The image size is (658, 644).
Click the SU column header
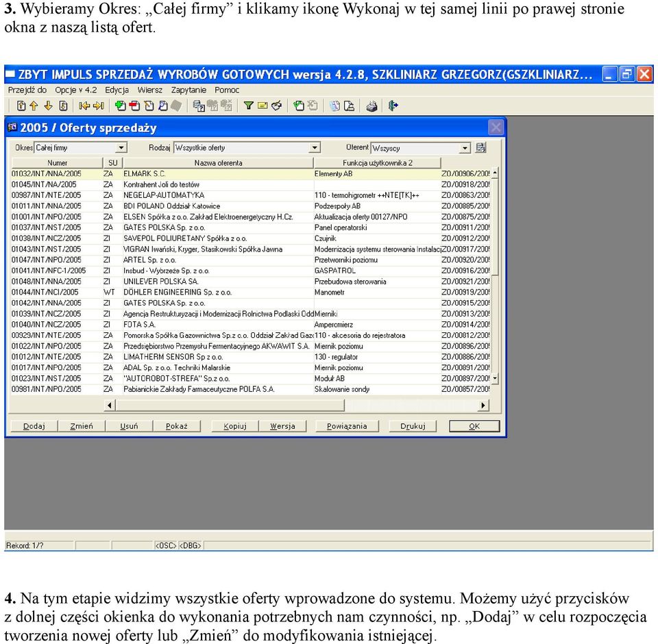(x=113, y=163)
